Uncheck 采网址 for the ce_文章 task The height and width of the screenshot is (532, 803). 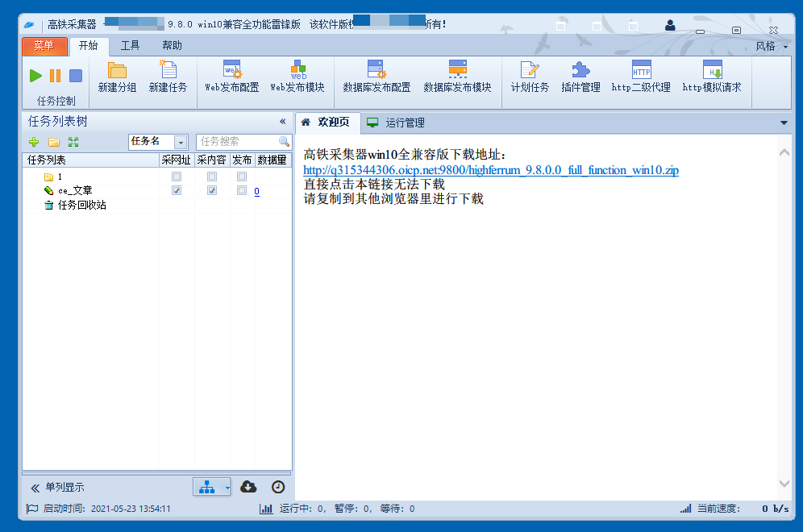(176, 191)
